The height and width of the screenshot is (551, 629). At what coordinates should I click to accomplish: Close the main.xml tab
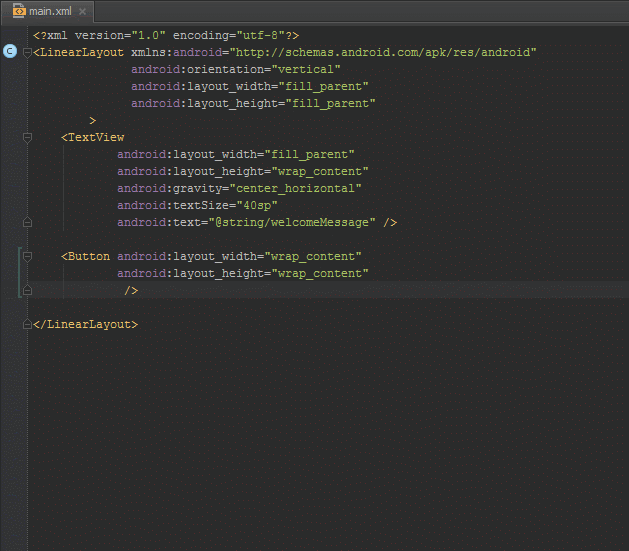82,12
